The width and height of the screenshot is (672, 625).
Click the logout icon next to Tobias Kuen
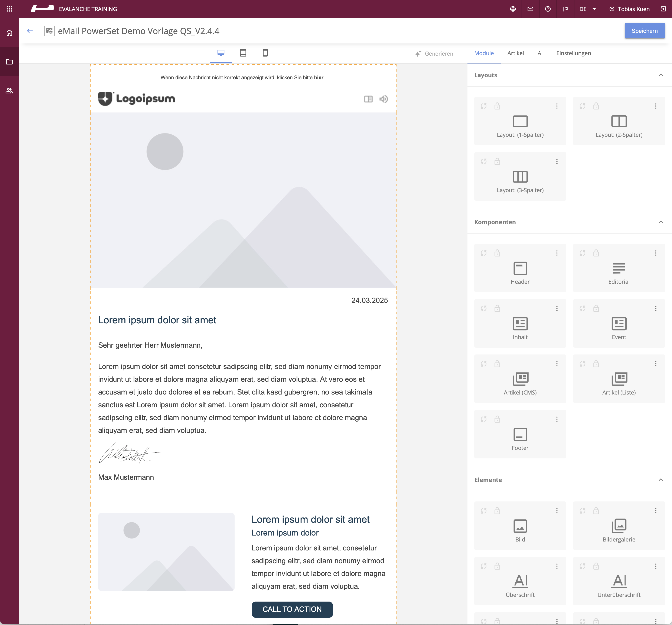click(663, 9)
